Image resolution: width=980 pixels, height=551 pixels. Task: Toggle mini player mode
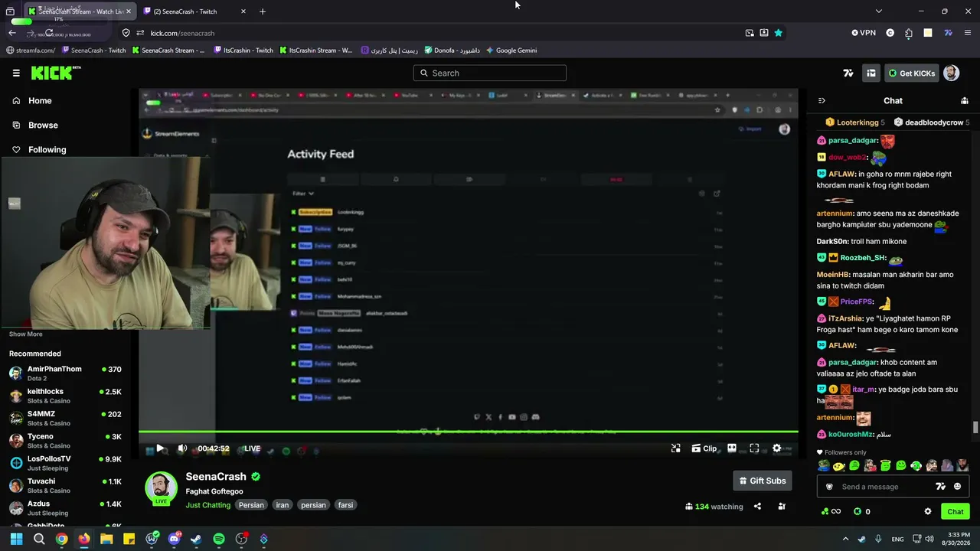(675, 448)
